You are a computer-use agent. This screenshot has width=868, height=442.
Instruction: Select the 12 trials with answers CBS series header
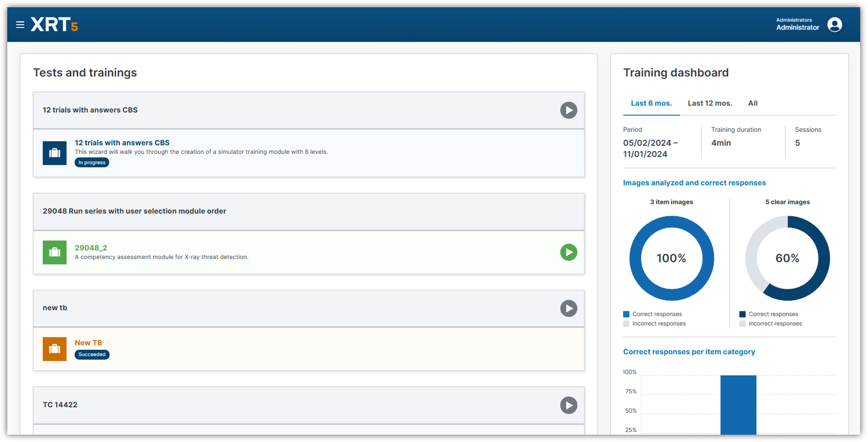pos(309,110)
